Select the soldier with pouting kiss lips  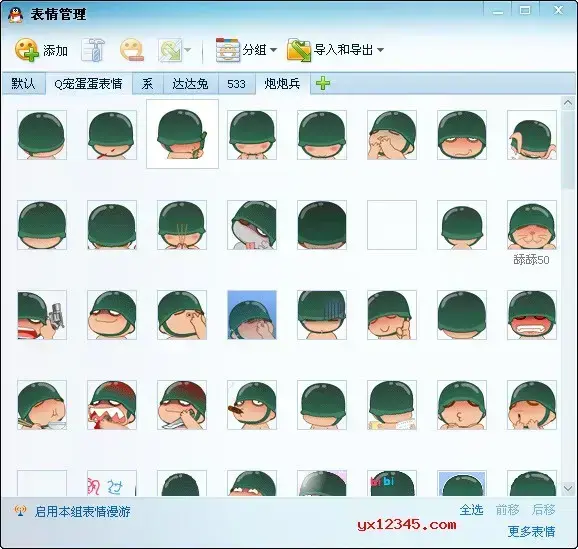[462, 405]
